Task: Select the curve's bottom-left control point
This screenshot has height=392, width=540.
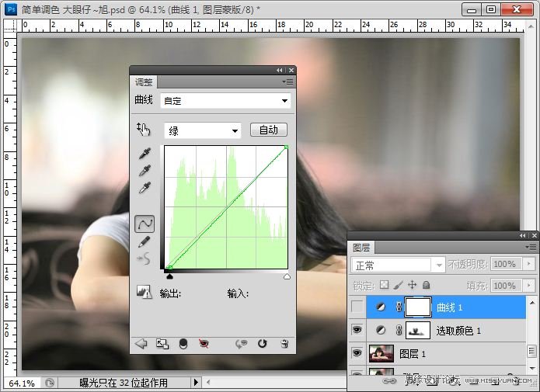Action: click(170, 267)
